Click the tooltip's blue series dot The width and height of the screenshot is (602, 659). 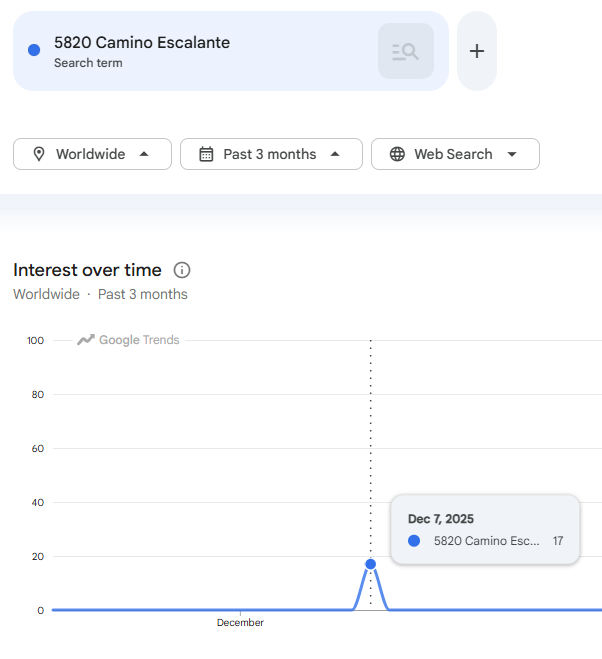[x=414, y=541]
